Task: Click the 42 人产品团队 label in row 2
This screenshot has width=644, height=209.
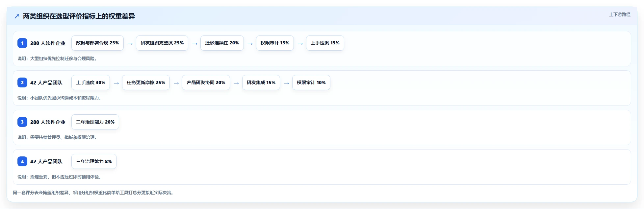Action: point(46,83)
